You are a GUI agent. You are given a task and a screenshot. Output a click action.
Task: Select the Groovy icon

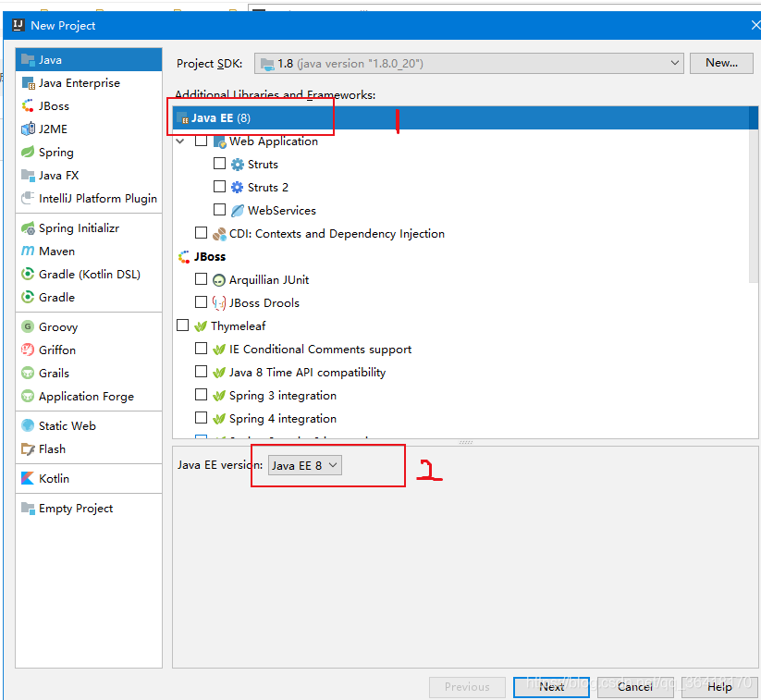(28, 326)
